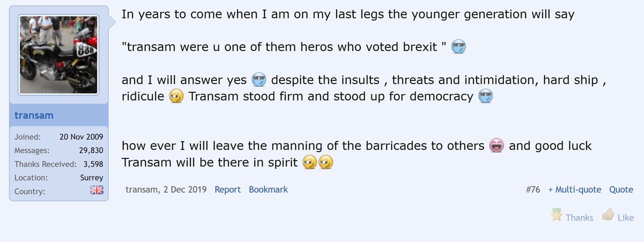Add post to Multi-quote

(574, 190)
